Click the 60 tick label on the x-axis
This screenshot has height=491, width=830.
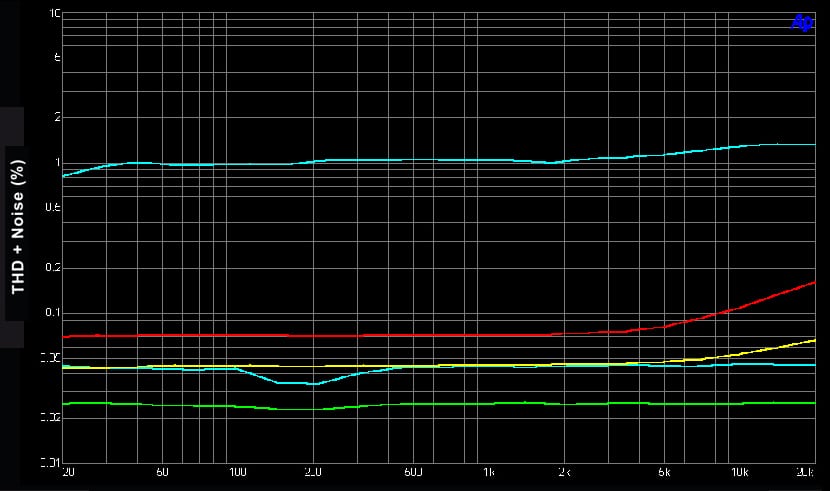coord(163,471)
